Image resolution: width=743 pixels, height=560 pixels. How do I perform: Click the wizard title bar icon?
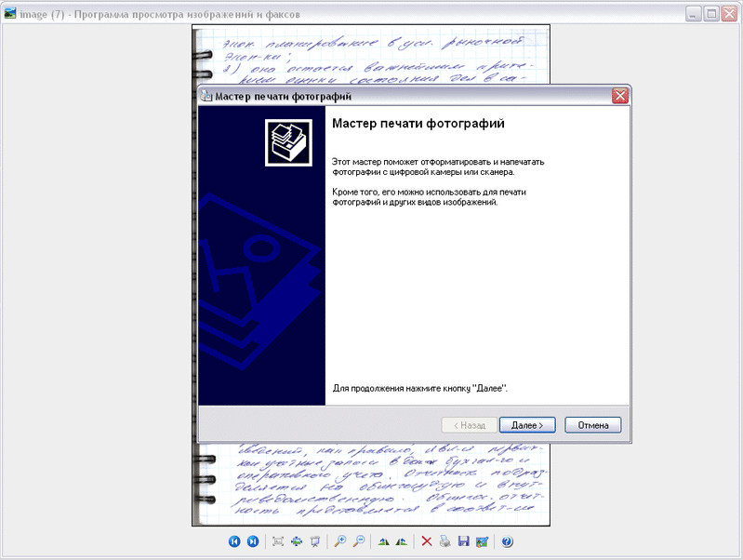tap(206, 96)
